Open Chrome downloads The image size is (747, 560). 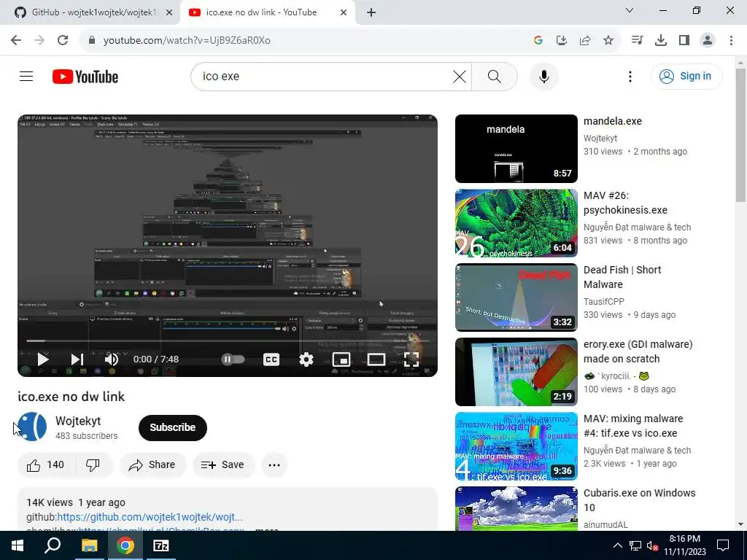661,40
